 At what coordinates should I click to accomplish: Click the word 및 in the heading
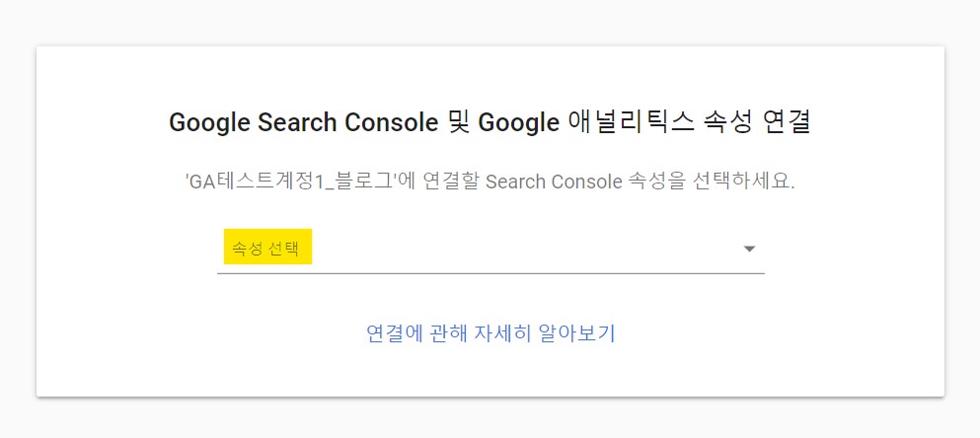(459, 122)
